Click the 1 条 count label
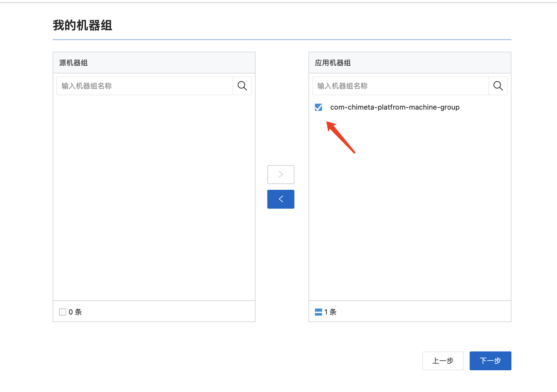Image resolution: width=557 pixels, height=392 pixels. pyautogui.click(x=330, y=312)
